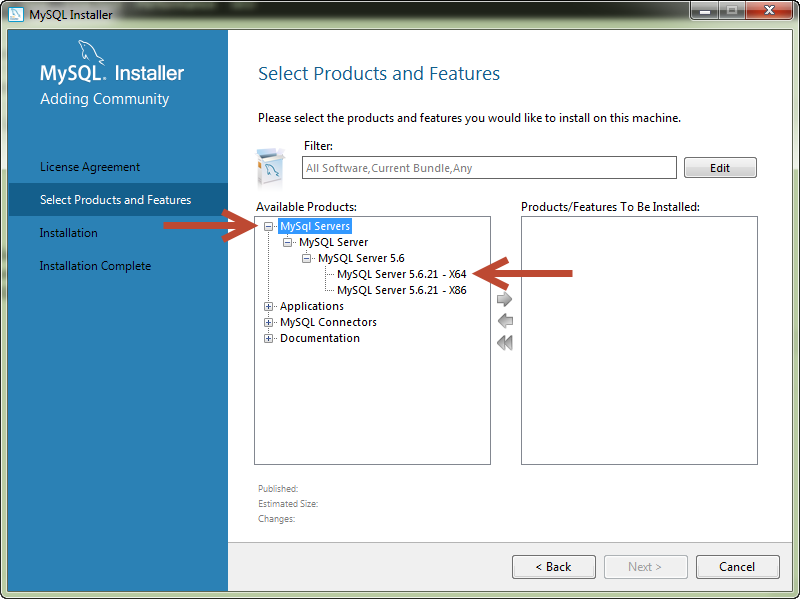Viewport: 800px width, 599px height.
Task: Expand the Documentation tree node
Action: (x=268, y=338)
